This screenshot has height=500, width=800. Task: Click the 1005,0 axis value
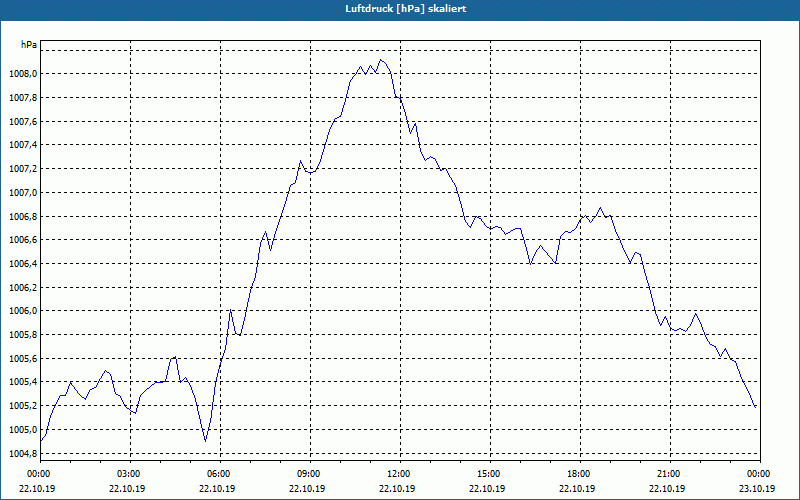(23, 430)
